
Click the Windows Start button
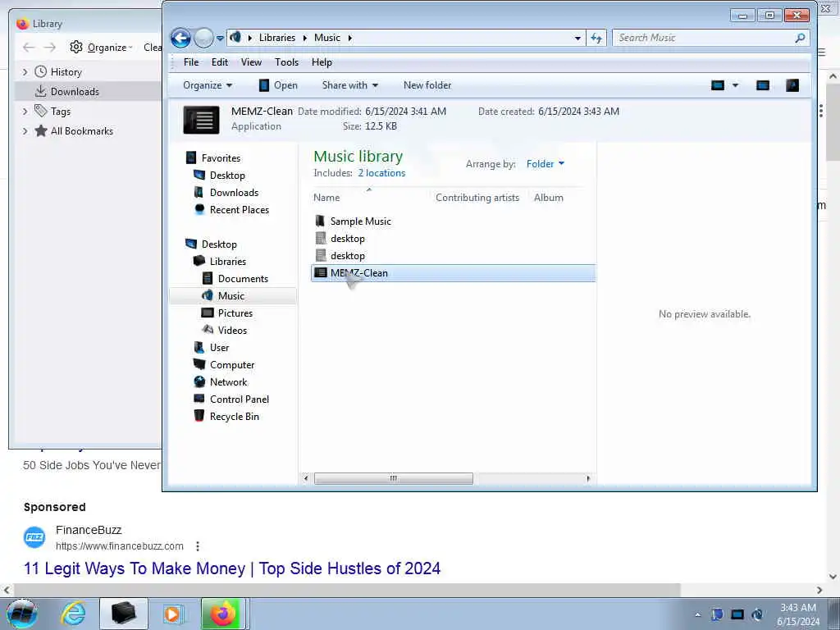coord(22,614)
